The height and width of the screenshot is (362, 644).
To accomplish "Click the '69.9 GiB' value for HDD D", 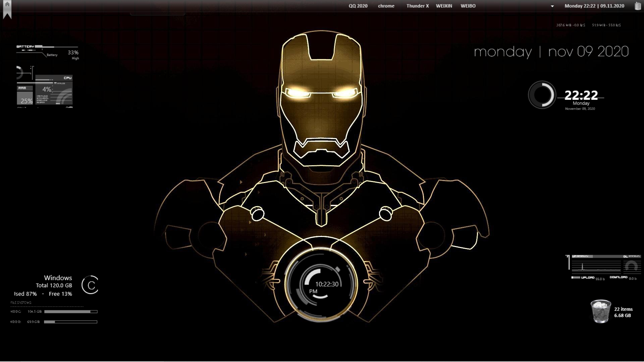I will tap(33, 322).
